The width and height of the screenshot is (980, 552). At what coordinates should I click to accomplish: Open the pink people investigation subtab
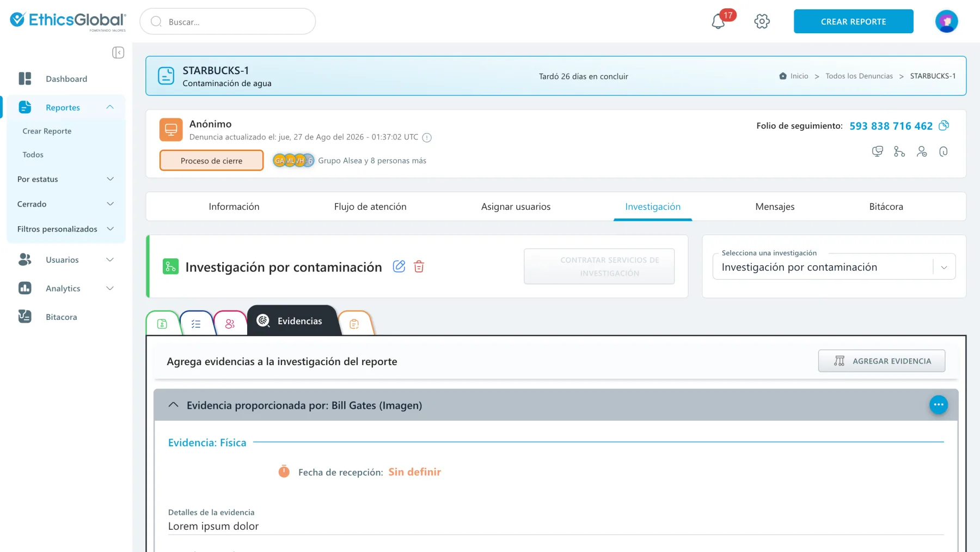[x=230, y=324]
